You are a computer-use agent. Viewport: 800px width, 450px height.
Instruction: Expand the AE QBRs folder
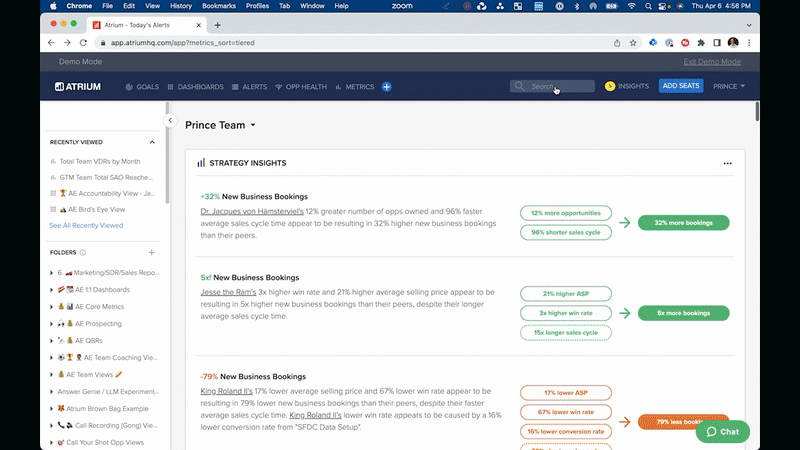[51, 341]
